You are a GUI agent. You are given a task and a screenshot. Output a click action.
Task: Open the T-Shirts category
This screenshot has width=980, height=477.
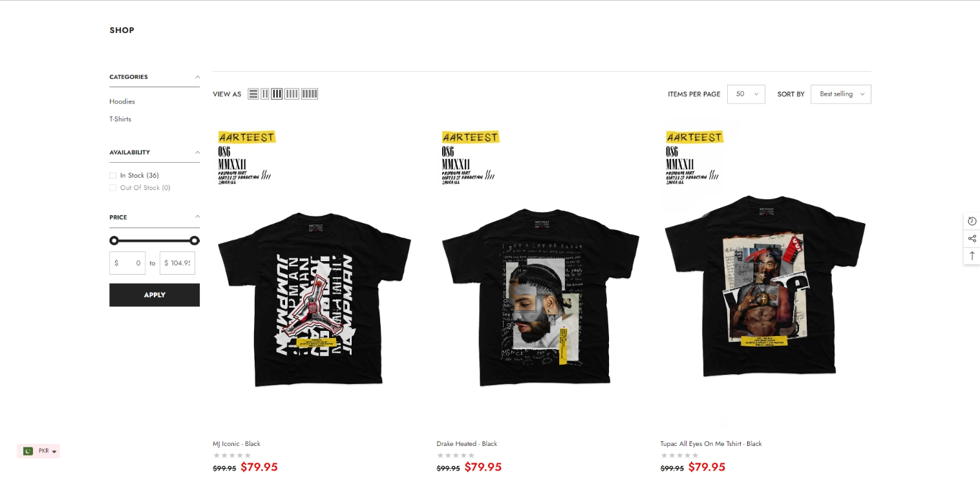click(x=120, y=119)
